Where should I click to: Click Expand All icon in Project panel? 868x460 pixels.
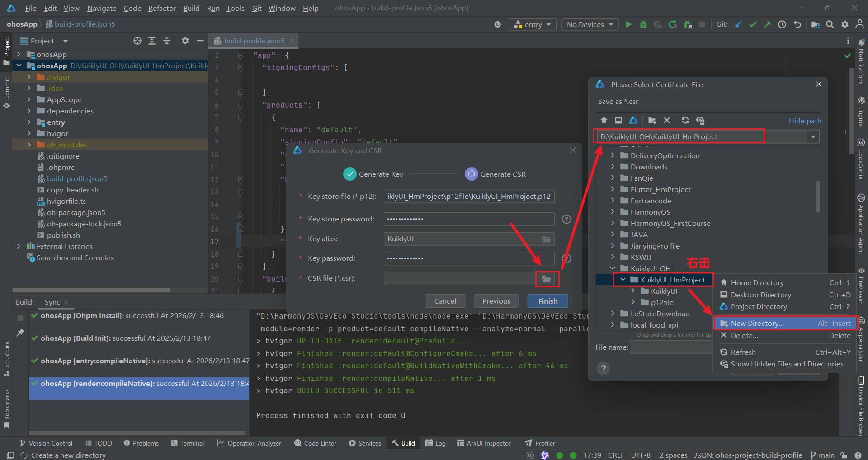[152, 41]
